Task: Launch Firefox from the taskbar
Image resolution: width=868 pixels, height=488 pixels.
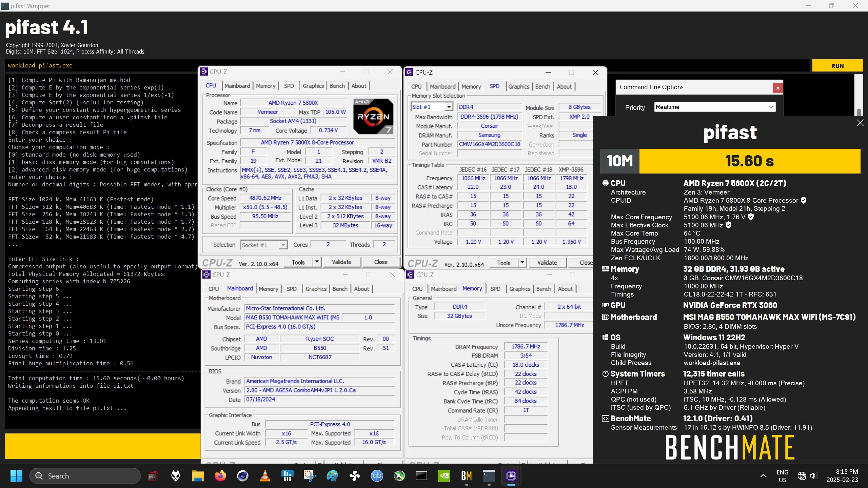Action: pos(220,476)
